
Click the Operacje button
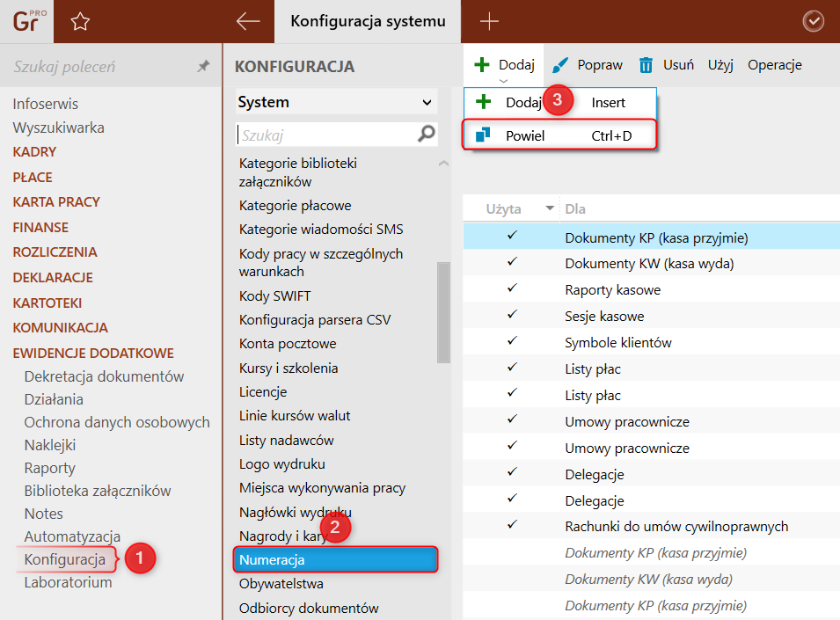774,65
